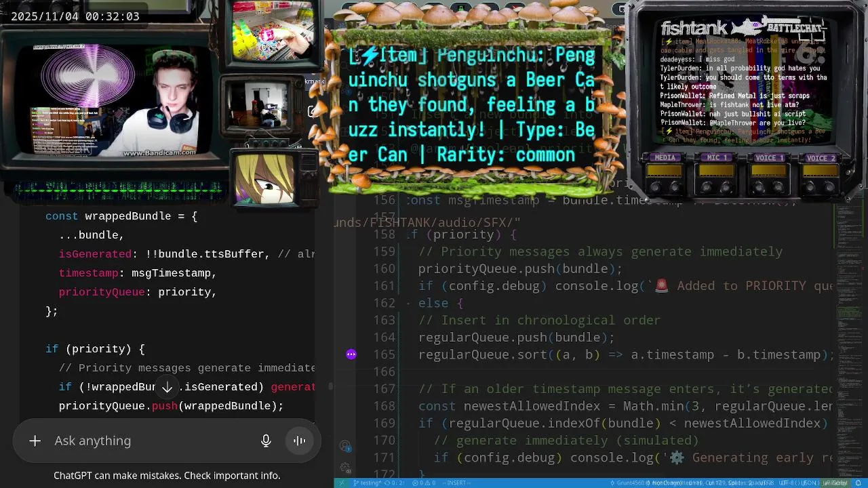Collapse the fold arrow at line 162 else
868x488 pixels.
click(408, 304)
